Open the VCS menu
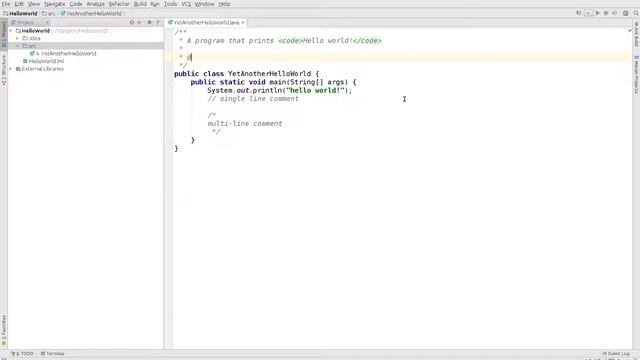Image resolution: width=640 pixels, height=360 pixels. 186,4
